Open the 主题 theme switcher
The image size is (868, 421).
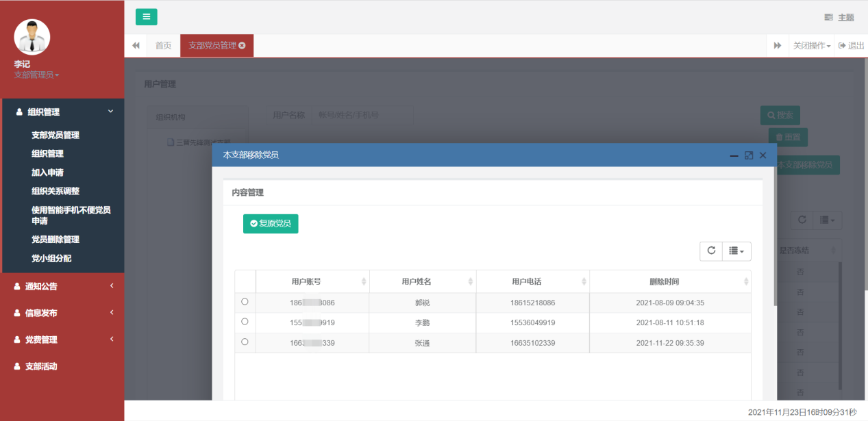[839, 18]
